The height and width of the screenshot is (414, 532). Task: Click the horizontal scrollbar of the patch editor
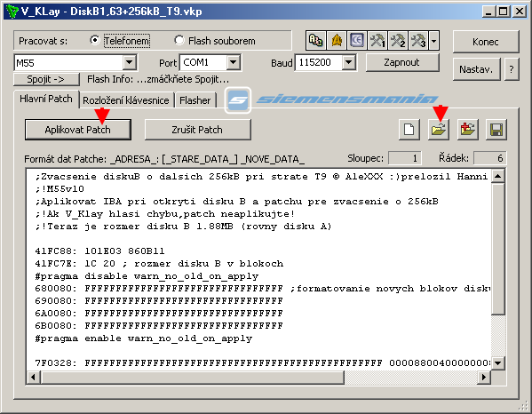coord(258,377)
